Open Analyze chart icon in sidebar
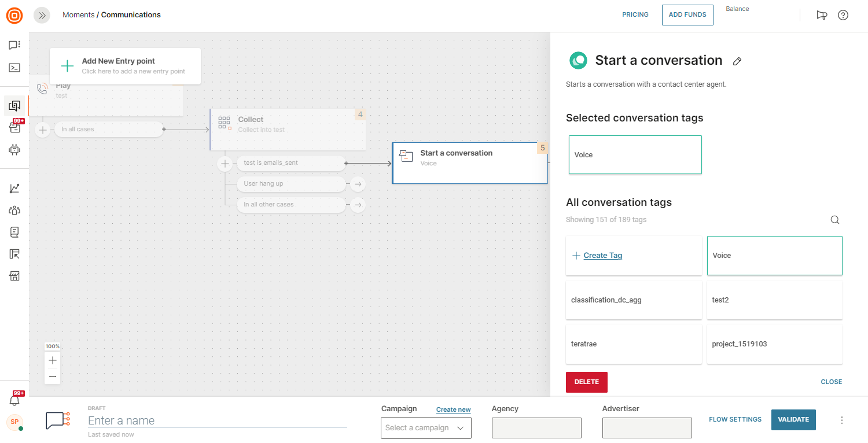Image resolution: width=868 pixels, height=443 pixels. pyautogui.click(x=14, y=189)
